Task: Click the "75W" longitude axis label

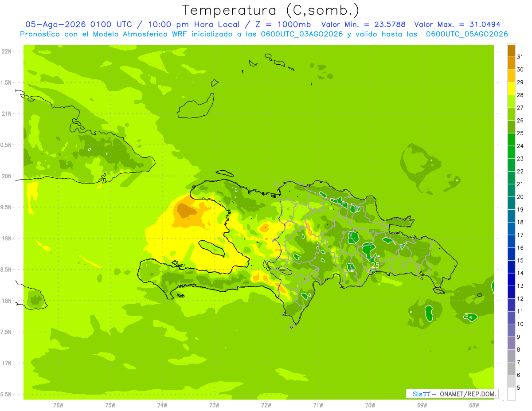Action: [110, 405]
